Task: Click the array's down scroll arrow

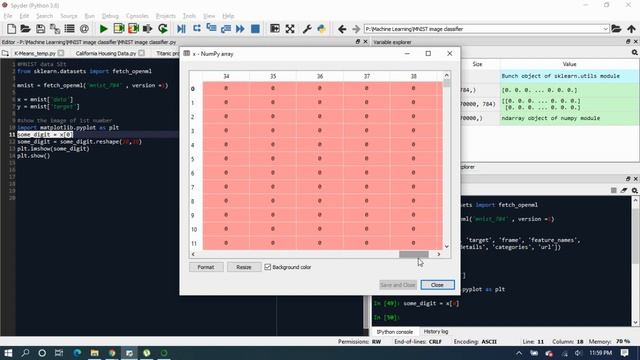Action: coord(447,246)
